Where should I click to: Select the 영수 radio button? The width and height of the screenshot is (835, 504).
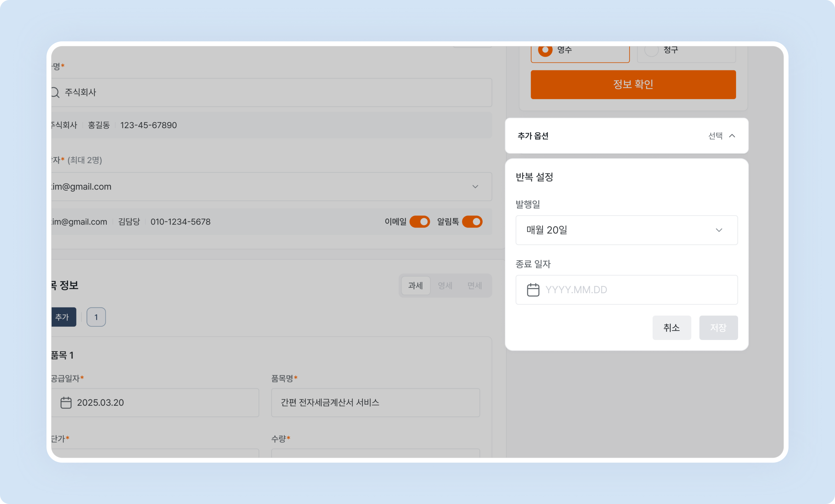[x=546, y=50]
